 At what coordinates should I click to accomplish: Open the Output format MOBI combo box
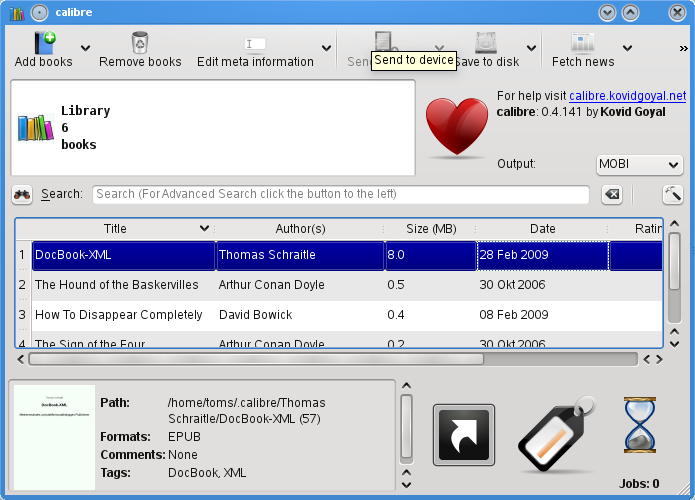639,165
